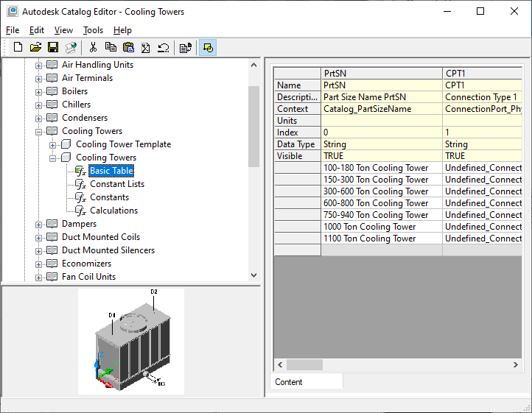Toggle the highlighted preview image toolbar button
This screenshot has width=532, height=413.
(x=208, y=47)
